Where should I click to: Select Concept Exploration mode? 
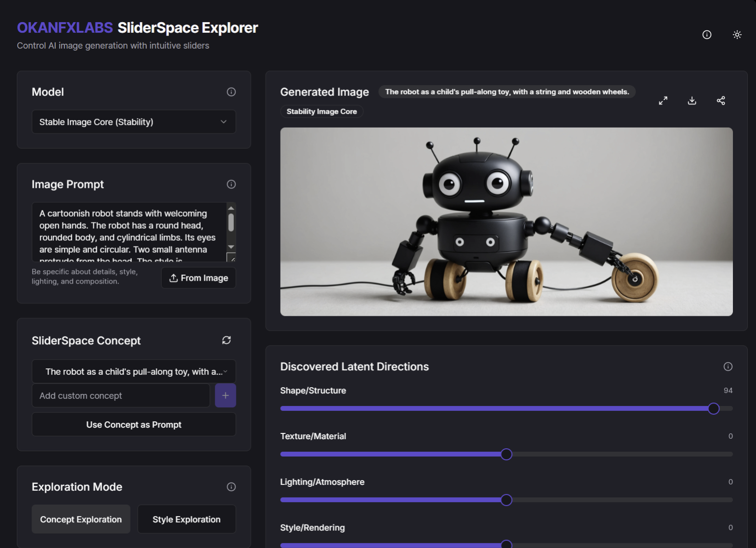pos(81,519)
